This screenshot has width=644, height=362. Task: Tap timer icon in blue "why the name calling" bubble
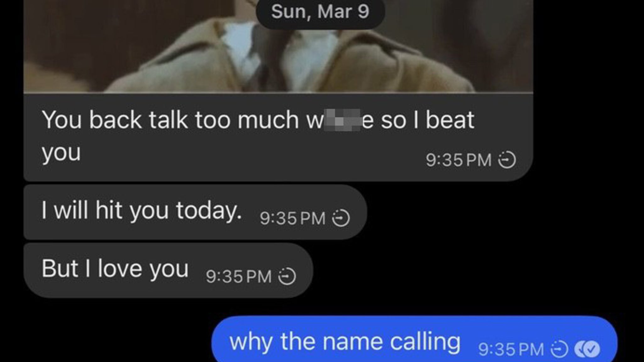click(559, 349)
